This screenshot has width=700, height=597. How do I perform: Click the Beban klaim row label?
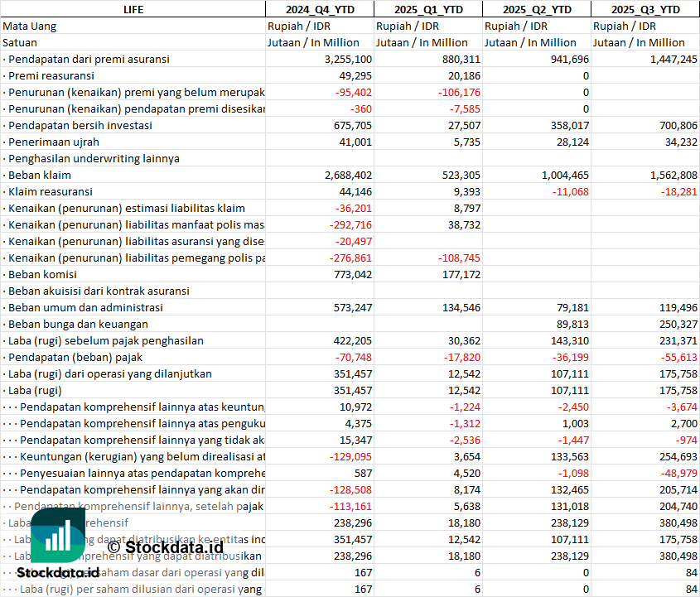(x=39, y=175)
